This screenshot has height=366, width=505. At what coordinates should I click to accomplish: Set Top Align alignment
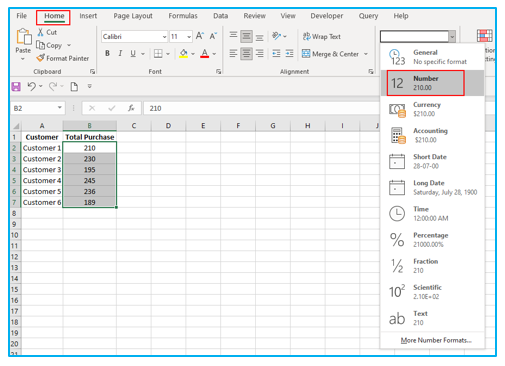click(233, 36)
